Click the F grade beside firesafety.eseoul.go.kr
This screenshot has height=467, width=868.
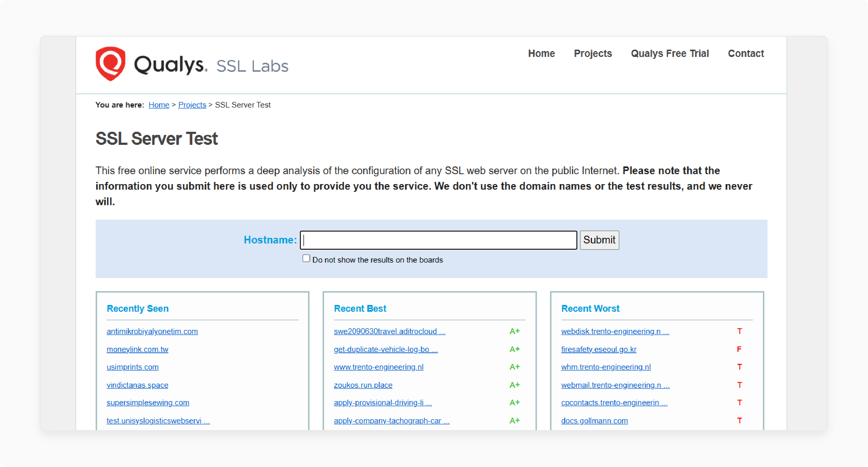739,349
